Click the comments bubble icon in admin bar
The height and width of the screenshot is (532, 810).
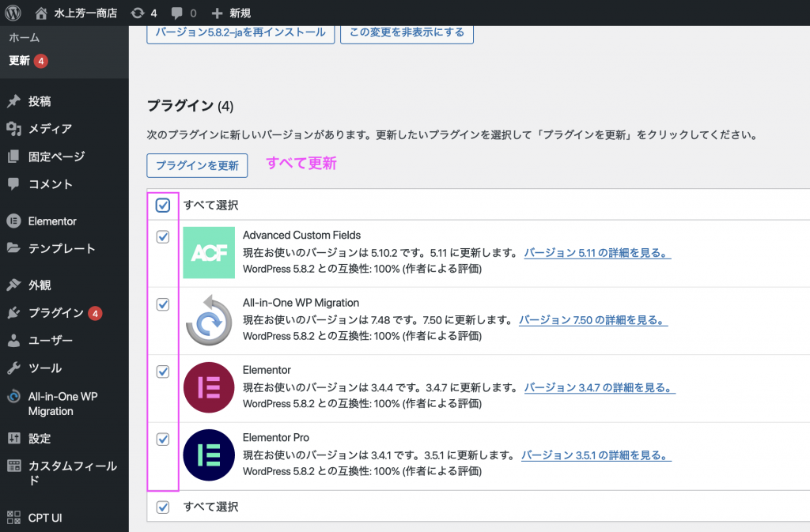(178, 13)
